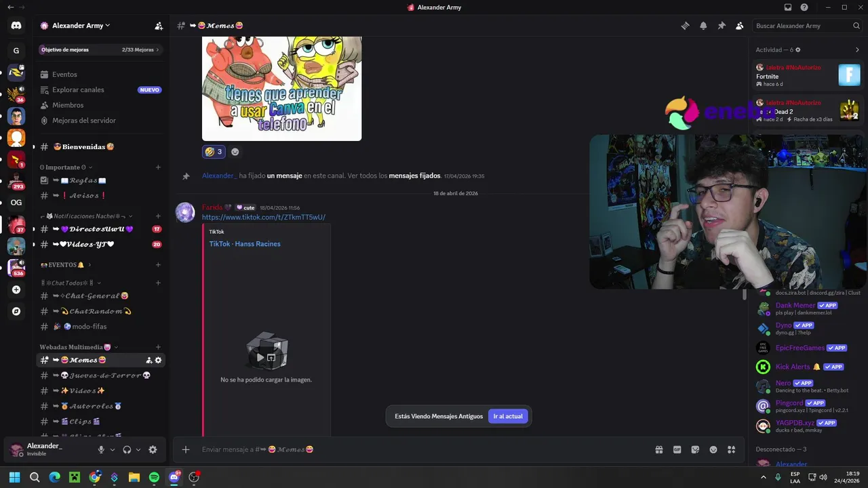Open microphone input options arrow
The height and width of the screenshot is (488, 868).
113,449
